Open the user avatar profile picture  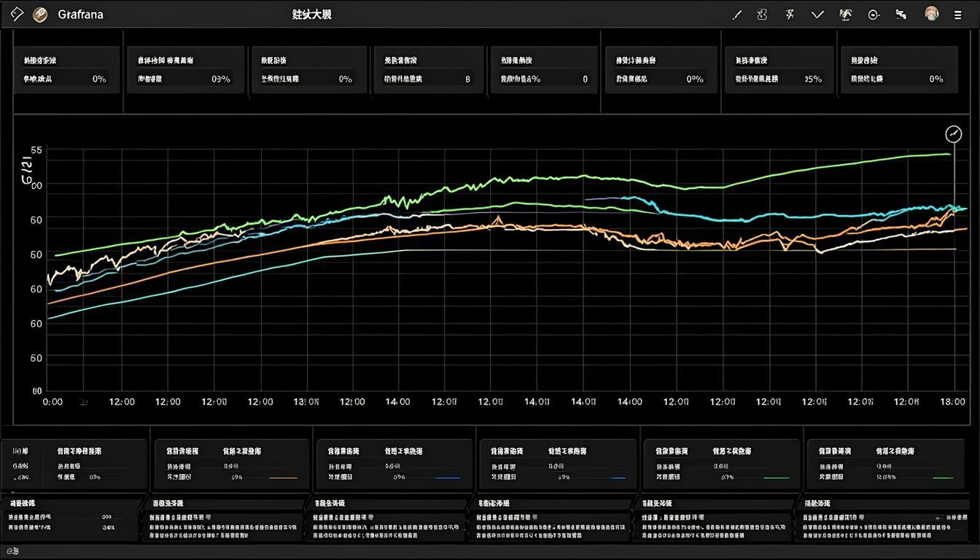click(x=932, y=14)
